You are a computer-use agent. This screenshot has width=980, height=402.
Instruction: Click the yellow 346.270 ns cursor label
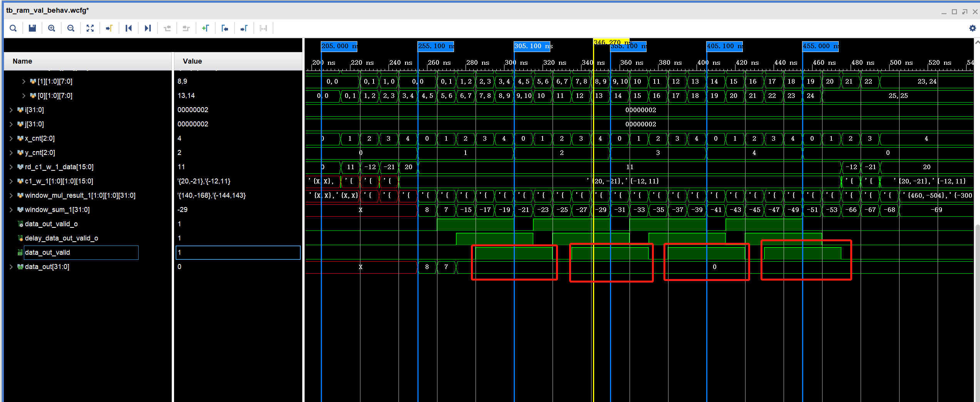(x=611, y=42)
